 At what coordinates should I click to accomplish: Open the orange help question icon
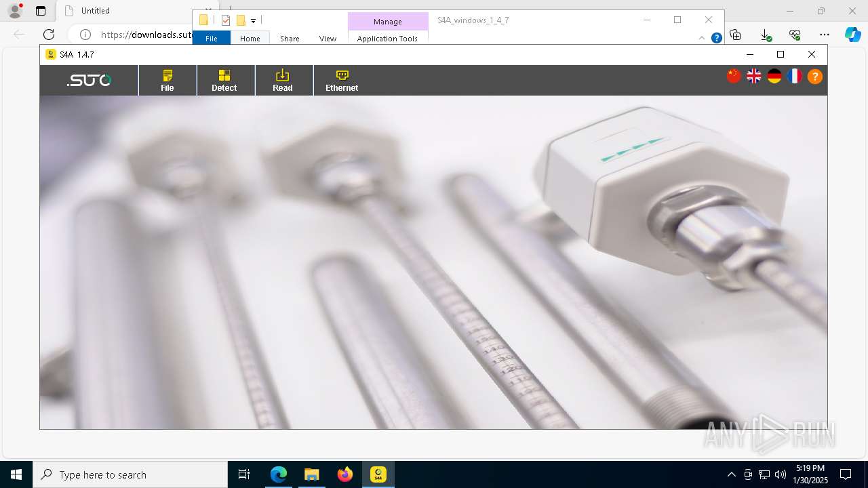(x=815, y=77)
